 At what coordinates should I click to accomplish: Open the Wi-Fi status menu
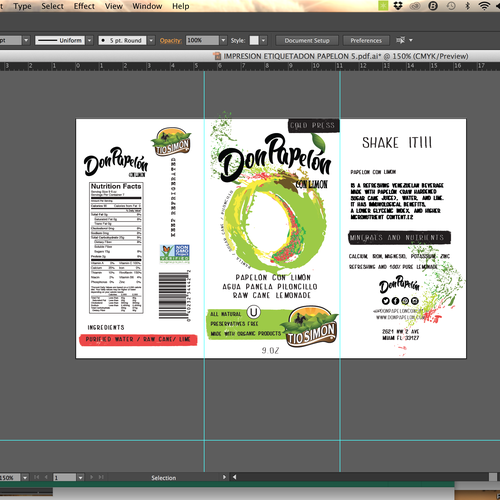pos(484,6)
